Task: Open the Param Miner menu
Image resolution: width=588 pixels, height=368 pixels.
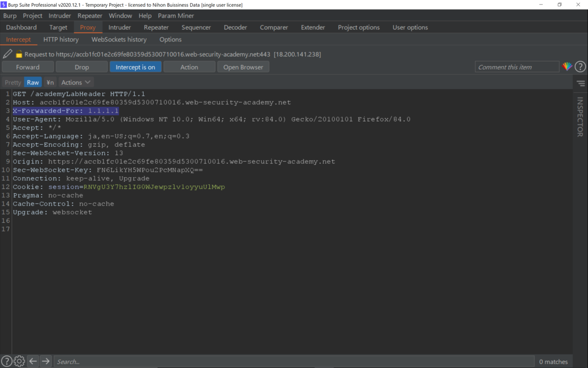Action: pyautogui.click(x=176, y=16)
